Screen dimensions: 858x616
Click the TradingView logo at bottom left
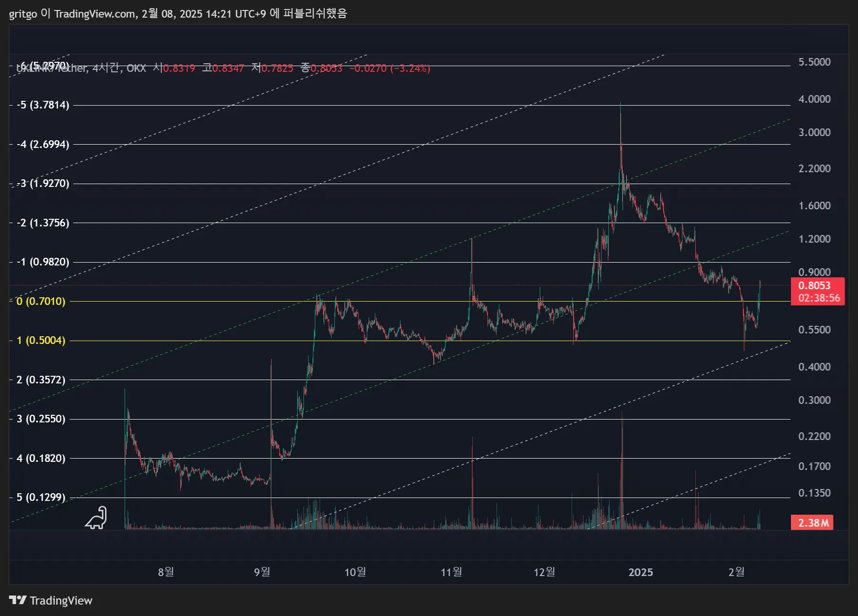tap(51, 600)
